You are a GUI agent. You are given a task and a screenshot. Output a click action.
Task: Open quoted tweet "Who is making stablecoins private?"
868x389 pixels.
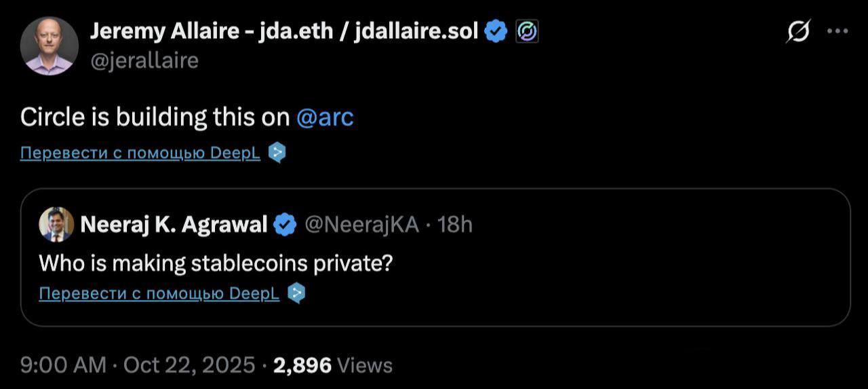216,263
